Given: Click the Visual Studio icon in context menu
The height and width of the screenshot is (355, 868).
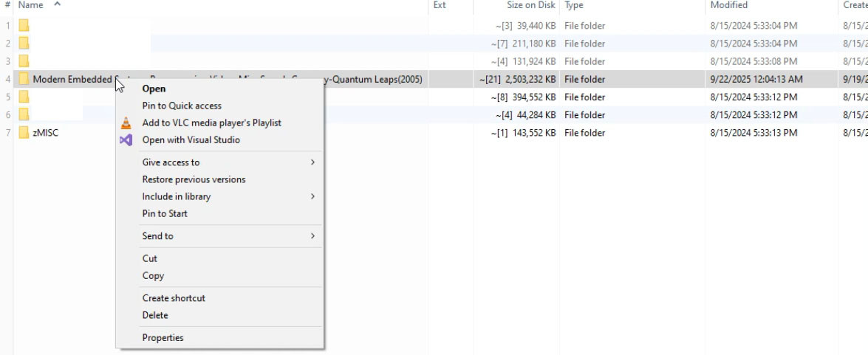Looking at the screenshot, I should (x=126, y=140).
